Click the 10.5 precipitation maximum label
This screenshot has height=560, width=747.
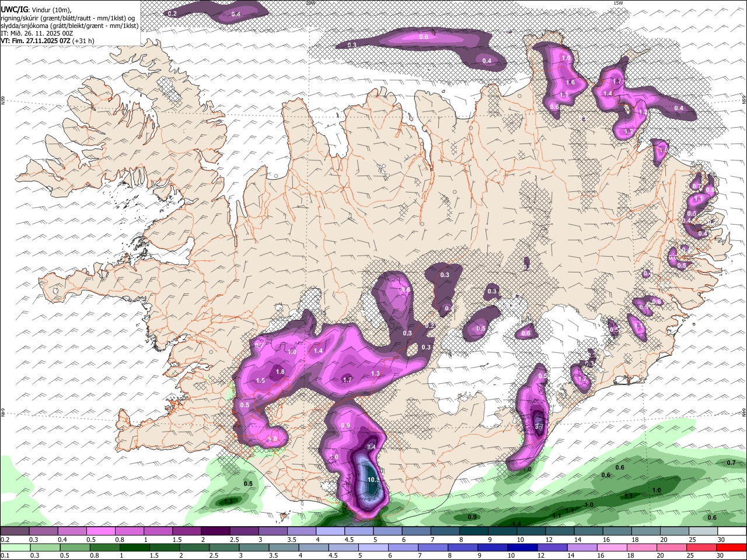point(374,480)
